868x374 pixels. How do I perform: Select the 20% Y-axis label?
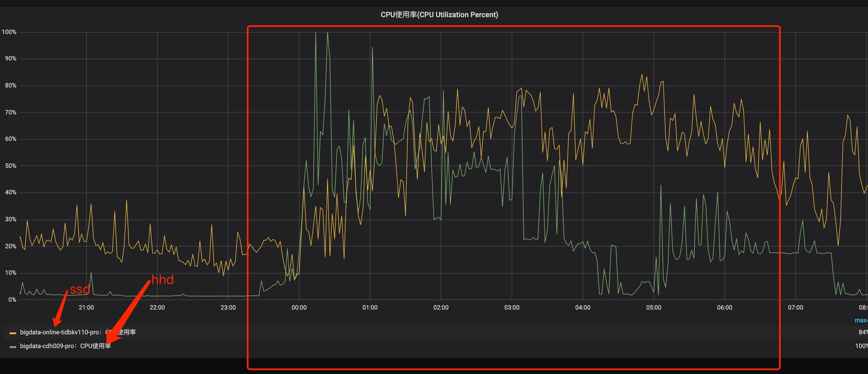pyautogui.click(x=10, y=246)
